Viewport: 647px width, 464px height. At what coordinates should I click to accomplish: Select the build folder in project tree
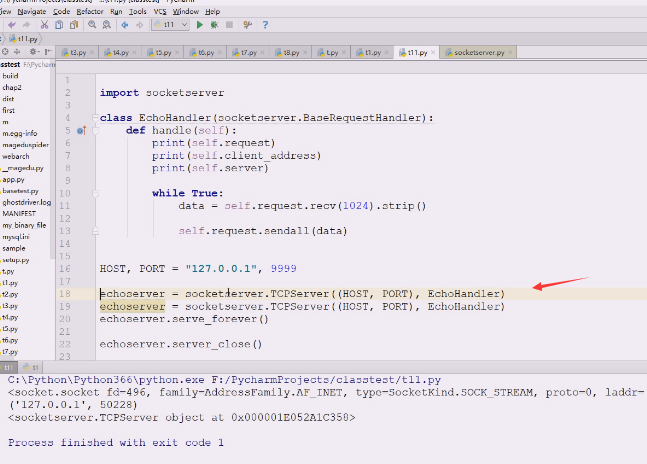(x=10, y=76)
